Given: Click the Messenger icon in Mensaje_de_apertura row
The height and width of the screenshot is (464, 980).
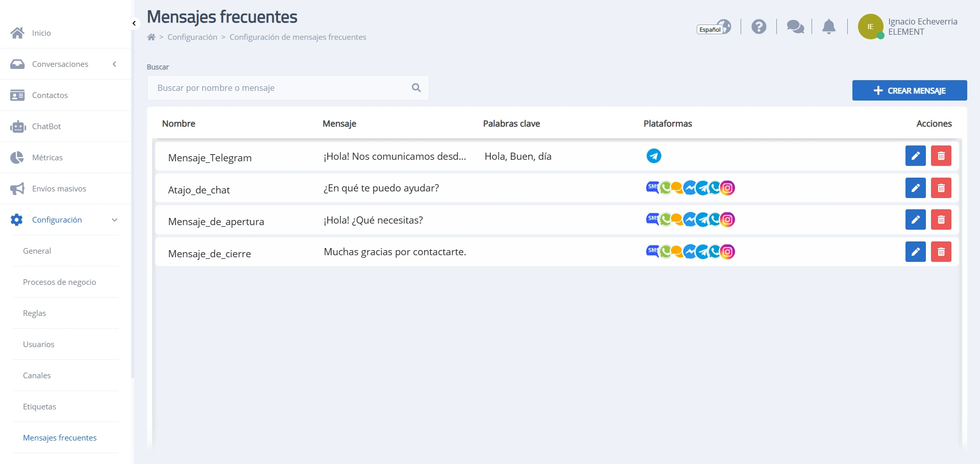Looking at the screenshot, I should (x=690, y=219).
